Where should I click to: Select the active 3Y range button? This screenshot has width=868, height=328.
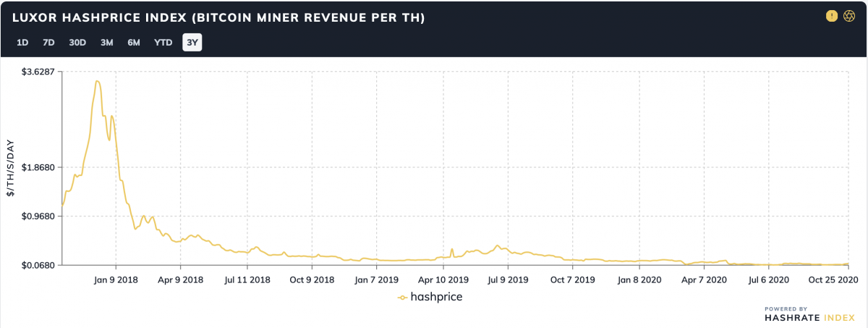click(x=192, y=42)
